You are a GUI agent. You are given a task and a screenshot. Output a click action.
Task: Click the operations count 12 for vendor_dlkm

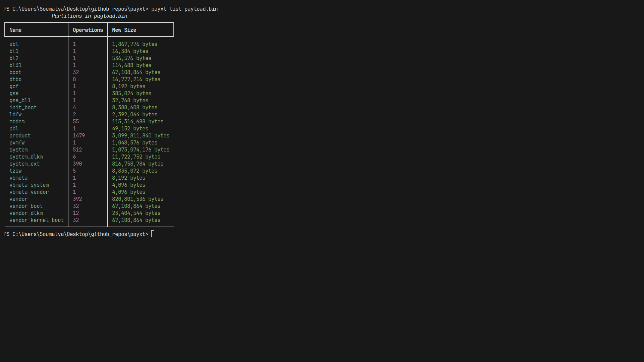pyautogui.click(x=76, y=213)
